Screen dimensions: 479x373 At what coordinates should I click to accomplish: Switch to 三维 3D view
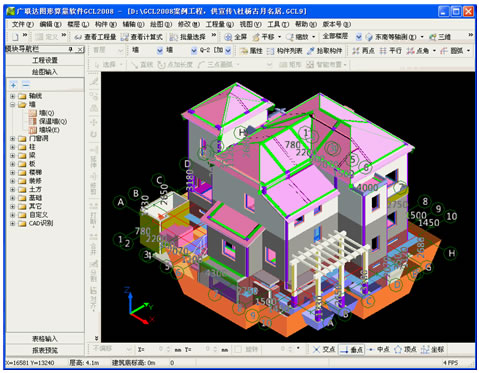point(440,37)
